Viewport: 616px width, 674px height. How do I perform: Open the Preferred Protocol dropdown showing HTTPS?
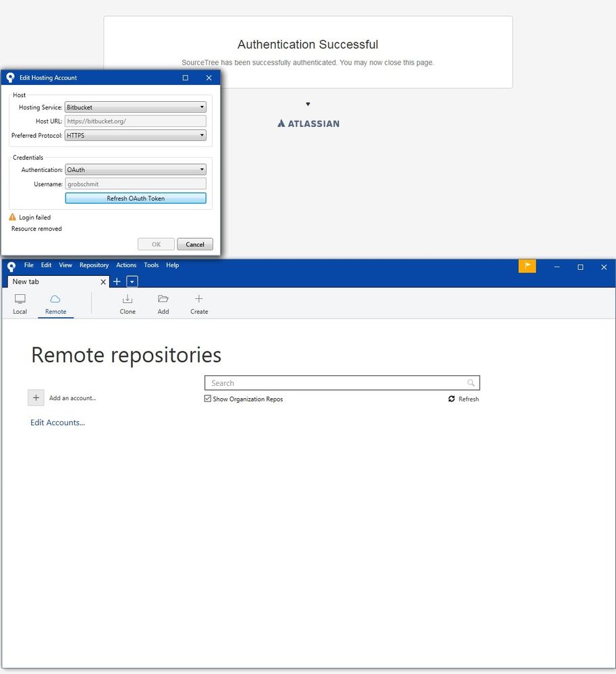click(136, 136)
